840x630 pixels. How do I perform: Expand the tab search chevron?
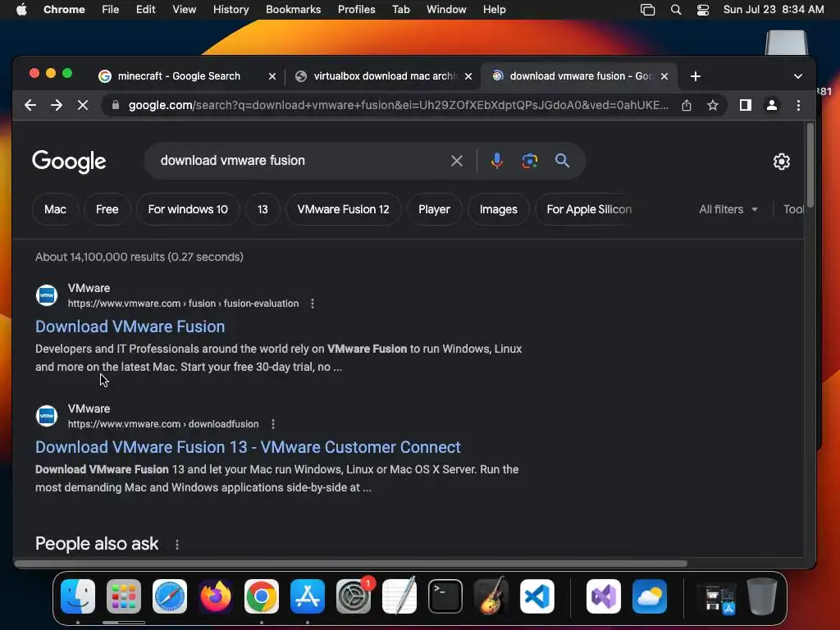click(x=797, y=76)
